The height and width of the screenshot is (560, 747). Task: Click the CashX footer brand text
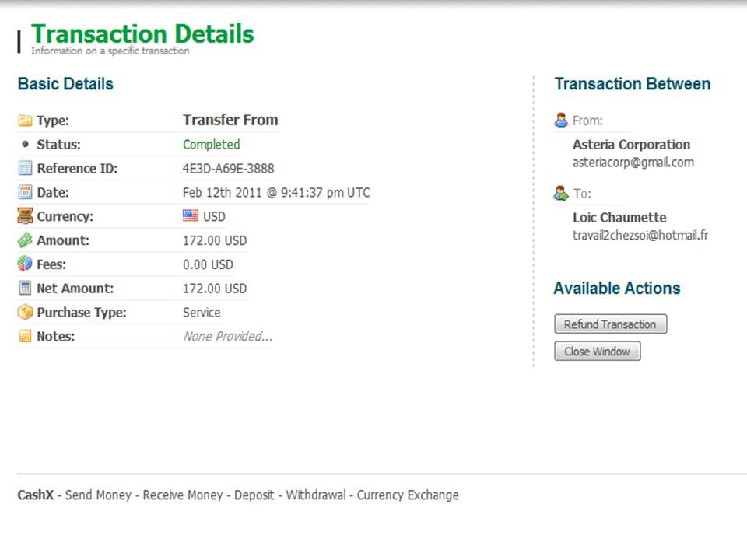36,495
